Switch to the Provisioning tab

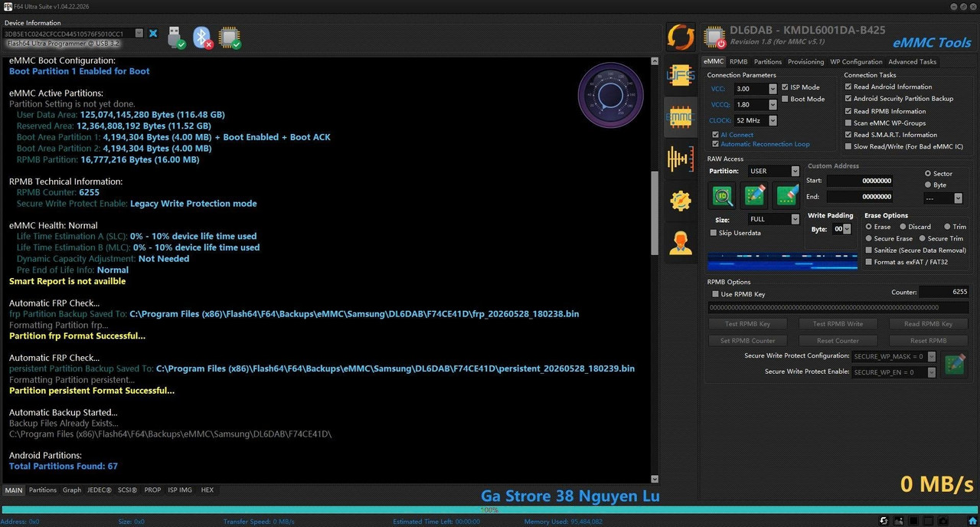[806, 62]
